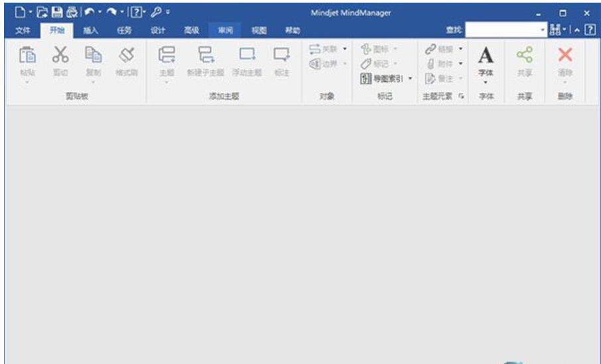Open a file with the Open folder icon
The width and height of the screenshot is (601, 364).
click(x=42, y=12)
